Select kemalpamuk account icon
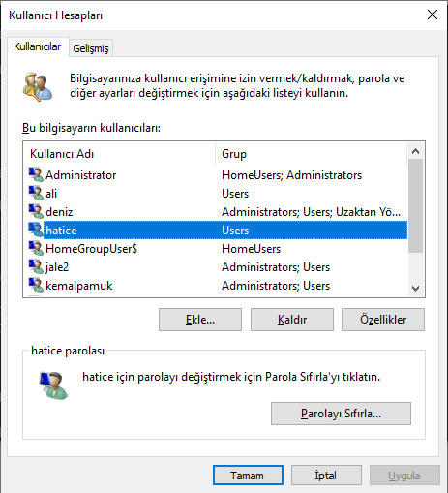 [36, 286]
